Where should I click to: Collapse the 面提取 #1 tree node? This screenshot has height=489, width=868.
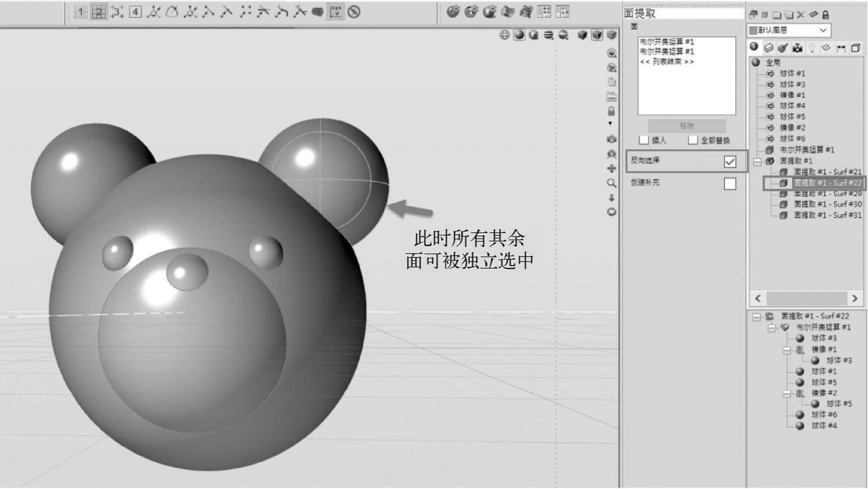tap(757, 161)
